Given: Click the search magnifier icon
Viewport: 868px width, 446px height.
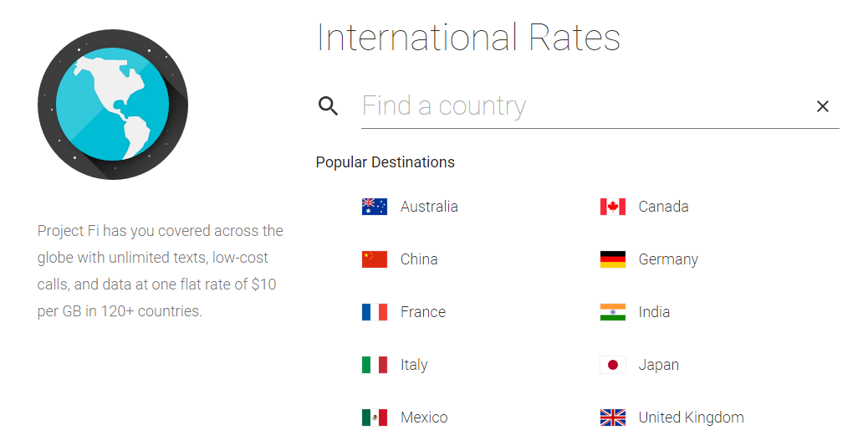Looking at the screenshot, I should 329,105.
